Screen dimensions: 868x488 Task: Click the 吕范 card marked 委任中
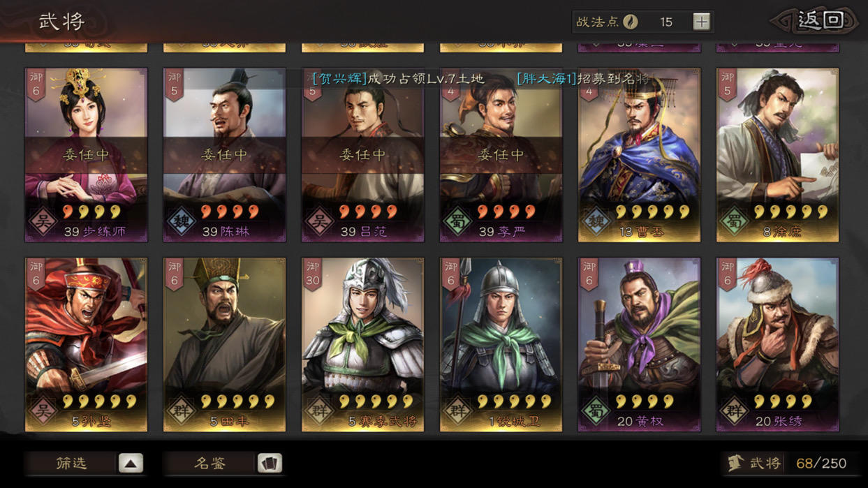(x=362, y=155)
